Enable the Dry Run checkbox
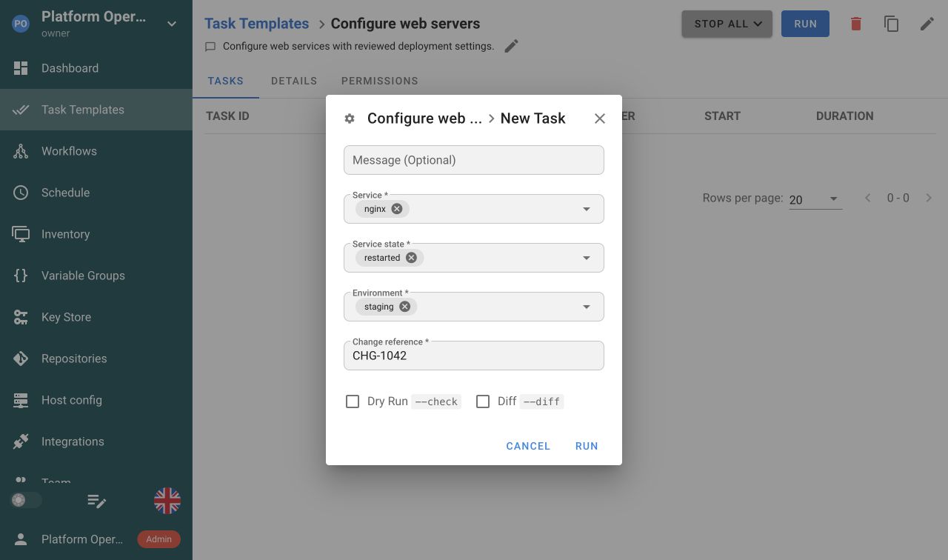 [x=353, y=401]
